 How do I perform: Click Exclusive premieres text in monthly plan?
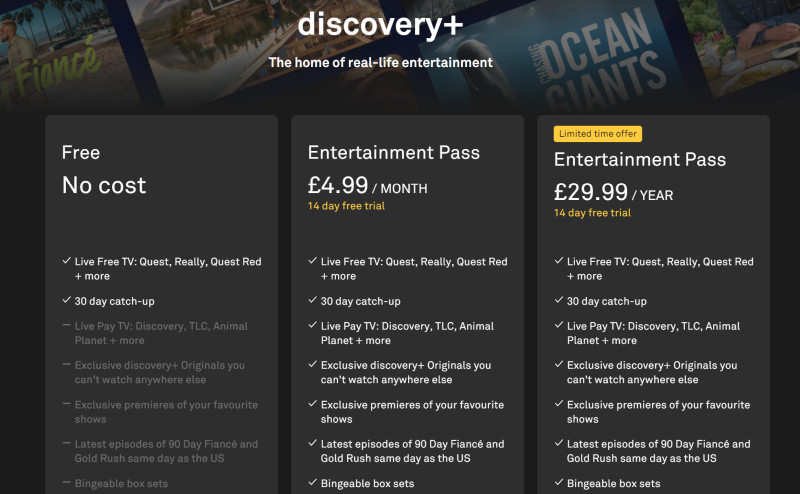(x=412, y=412)
